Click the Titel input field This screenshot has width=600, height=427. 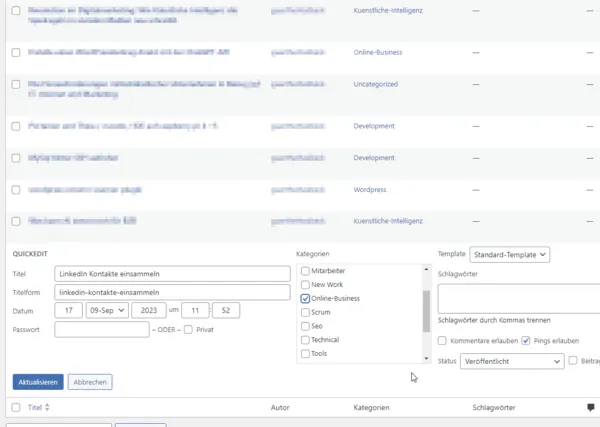pyautogui.click(x=172, y=274)
